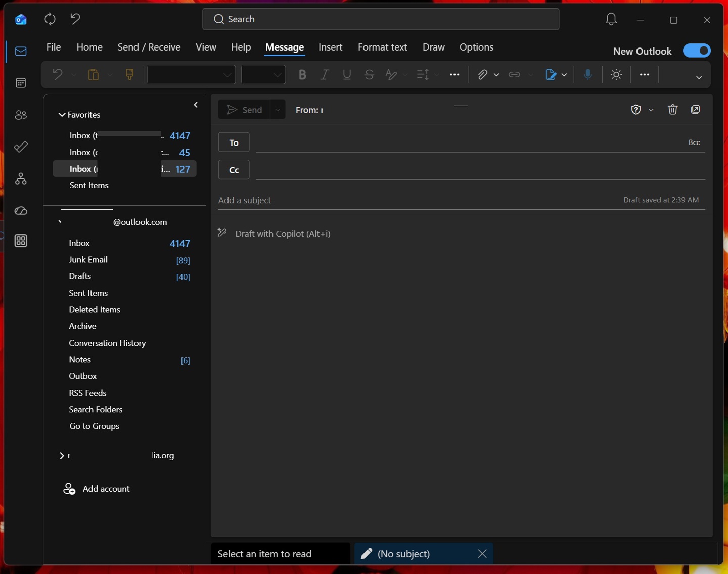Show the Bcc field

point(694,142)
